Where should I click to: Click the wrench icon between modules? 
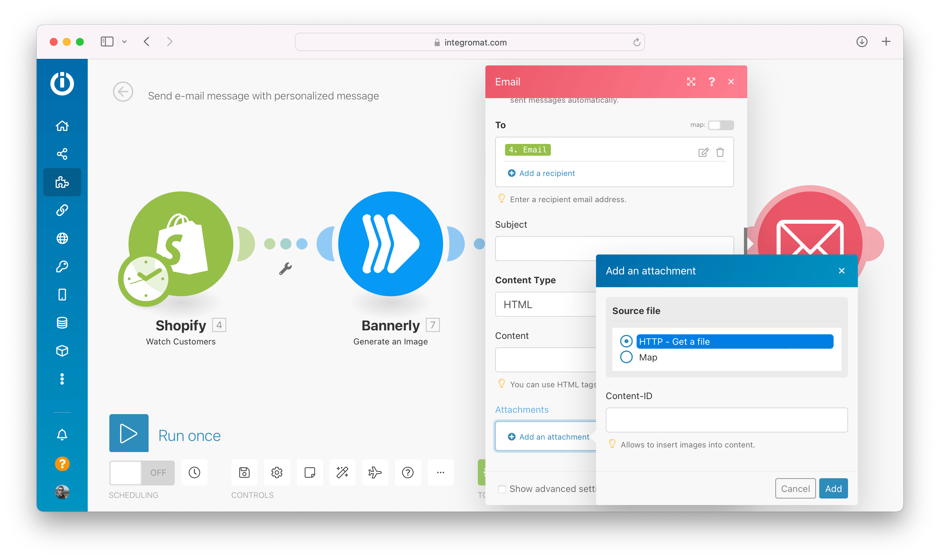(x=285, y=269)
